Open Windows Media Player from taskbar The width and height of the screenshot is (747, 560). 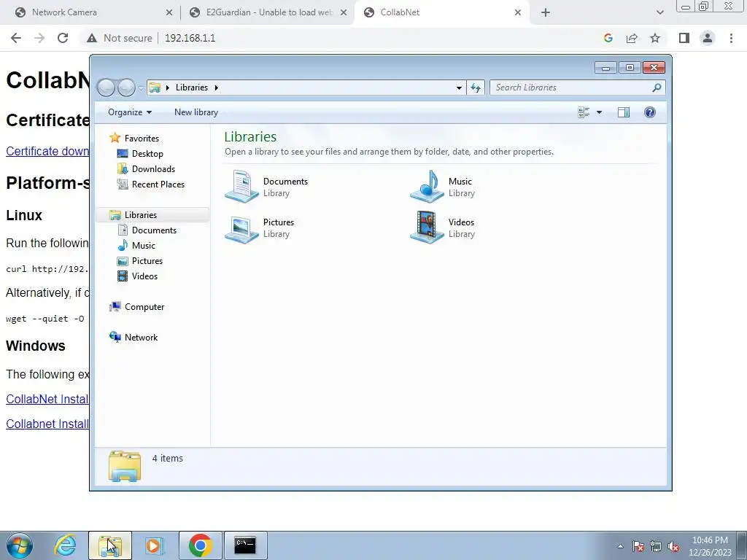155,545
